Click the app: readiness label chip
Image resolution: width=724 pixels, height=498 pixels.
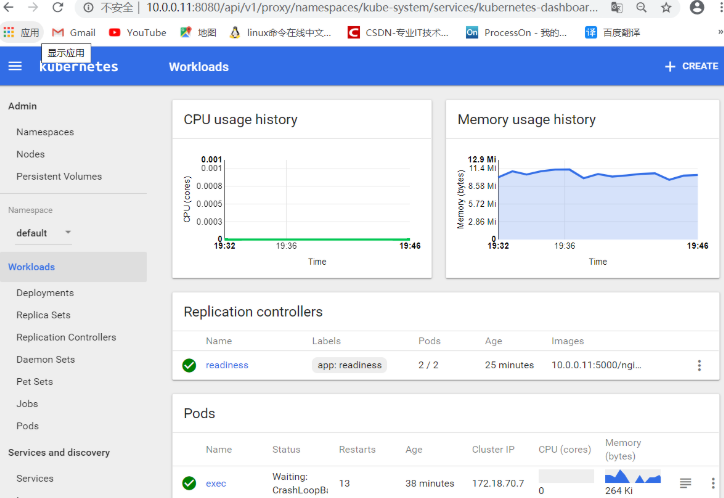pos(350,365)
